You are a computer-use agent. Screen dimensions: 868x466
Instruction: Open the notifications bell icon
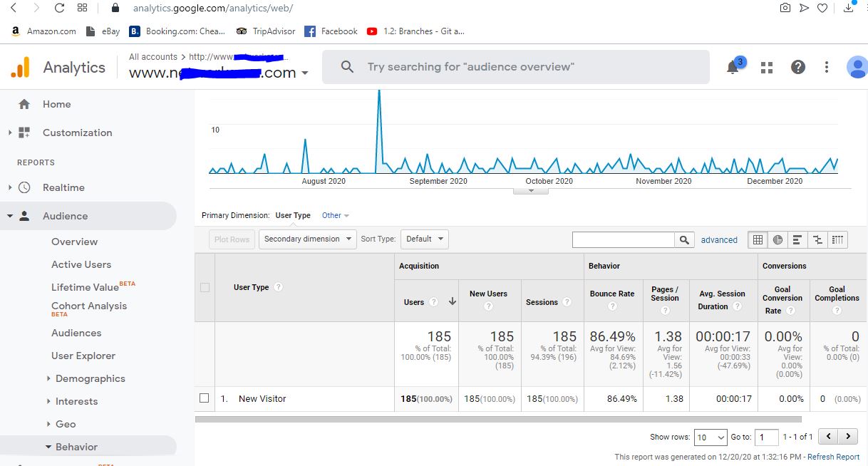(733, 68)
